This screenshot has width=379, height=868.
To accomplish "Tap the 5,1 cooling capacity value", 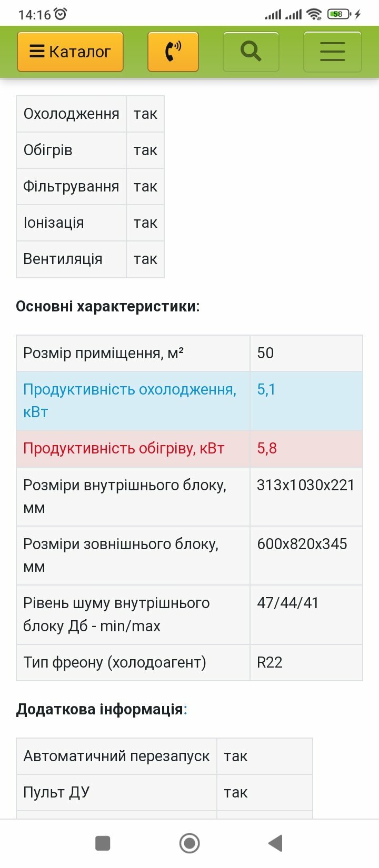I will click(x=266, y=390).
